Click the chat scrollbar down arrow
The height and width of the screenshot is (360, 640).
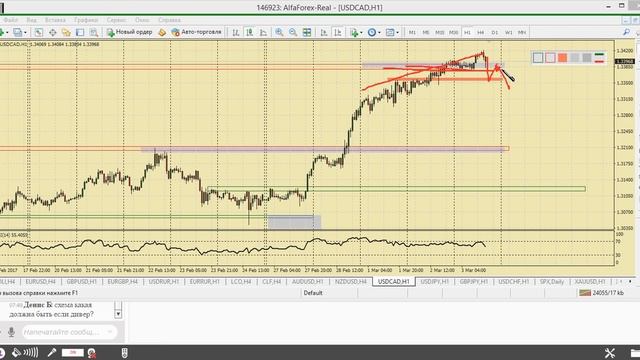[118, 314]
